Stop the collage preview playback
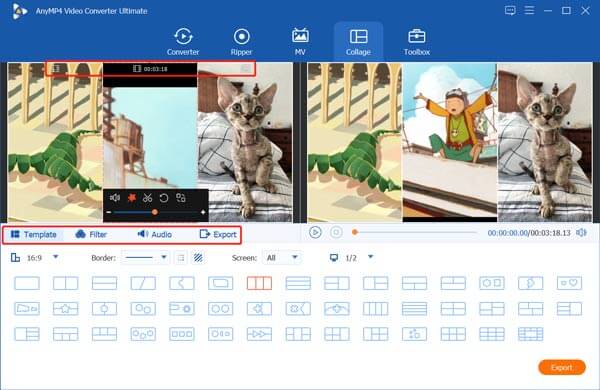The height and width of the screenshot is (390, 600). coord(336,233)
